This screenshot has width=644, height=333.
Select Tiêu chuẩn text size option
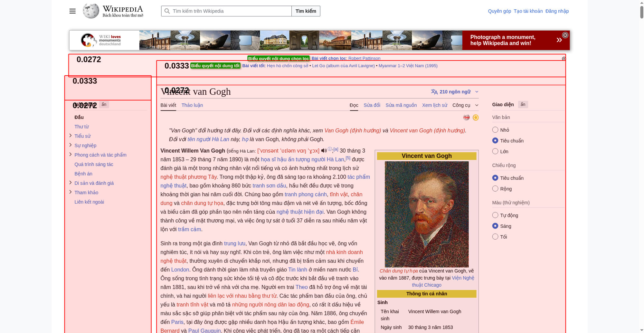[495, 140]
